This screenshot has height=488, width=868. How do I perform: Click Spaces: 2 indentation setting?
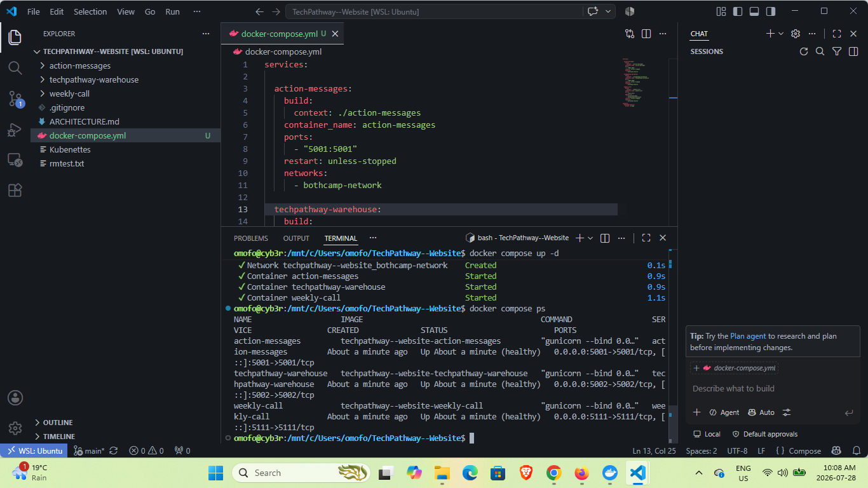(702, 451)
